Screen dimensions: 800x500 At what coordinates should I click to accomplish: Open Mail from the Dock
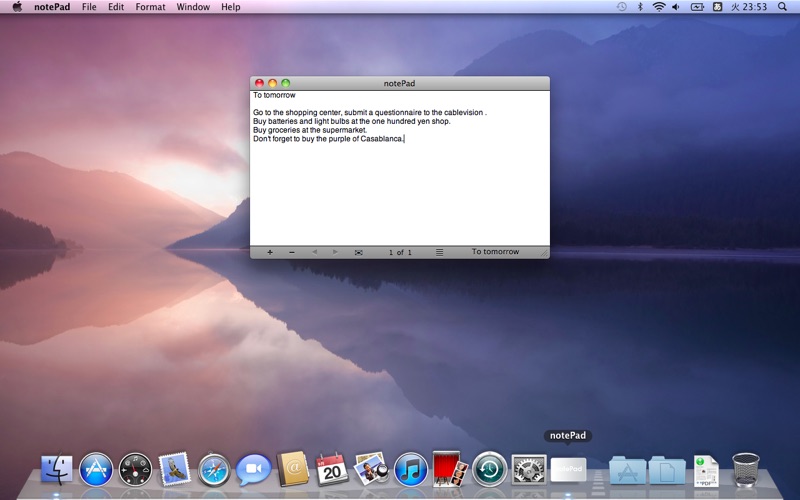174,469
